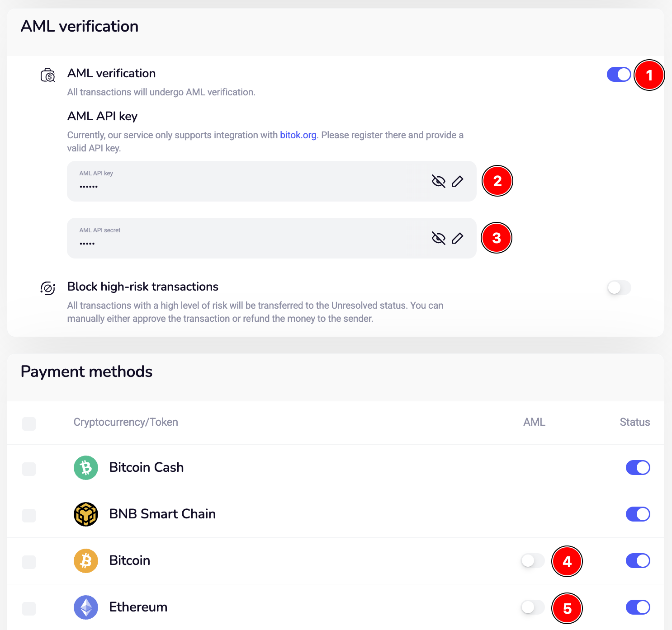Tick the checkbox next to Bitcoin row
The image size is (672, 630).
pyautogui.click(x=29, y=562)
